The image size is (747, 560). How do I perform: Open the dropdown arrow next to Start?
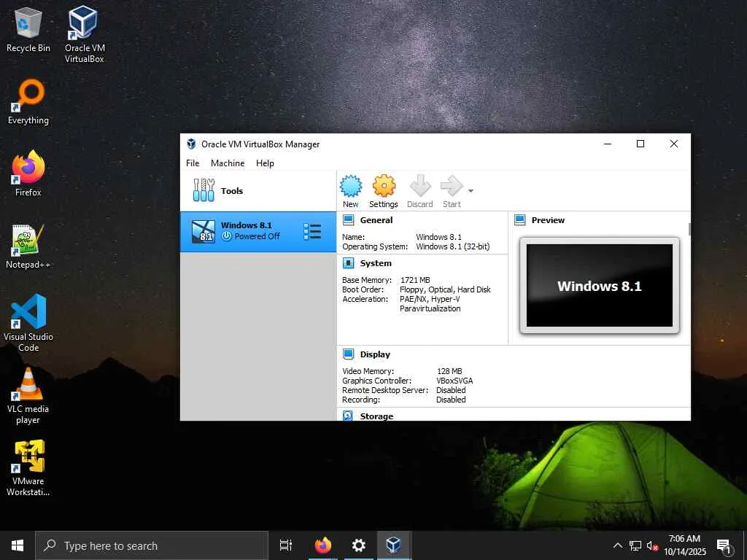[471, 191]
